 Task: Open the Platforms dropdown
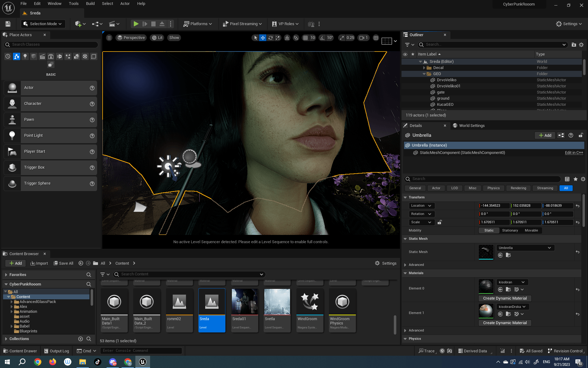coord(198,24)
